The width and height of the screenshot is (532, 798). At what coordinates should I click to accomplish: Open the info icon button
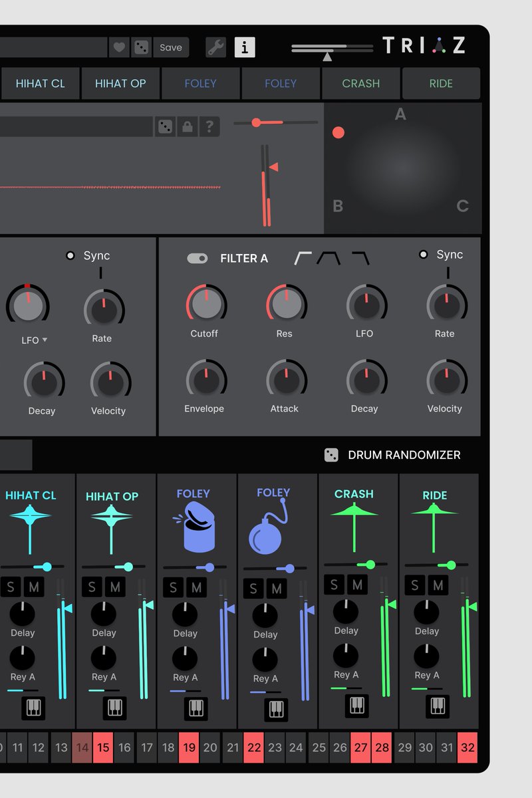tap(245, 47)
